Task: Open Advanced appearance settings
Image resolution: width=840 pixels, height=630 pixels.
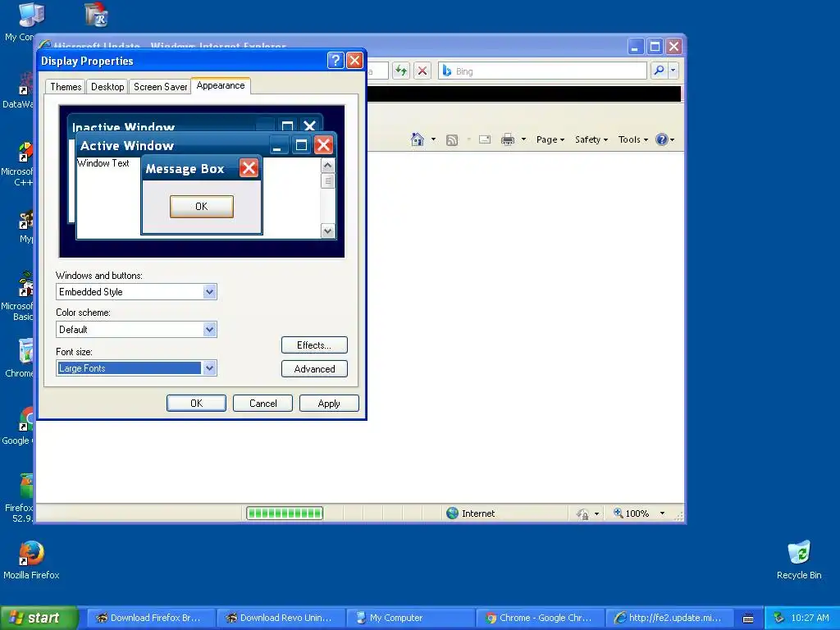Action: tap(314, 368)
